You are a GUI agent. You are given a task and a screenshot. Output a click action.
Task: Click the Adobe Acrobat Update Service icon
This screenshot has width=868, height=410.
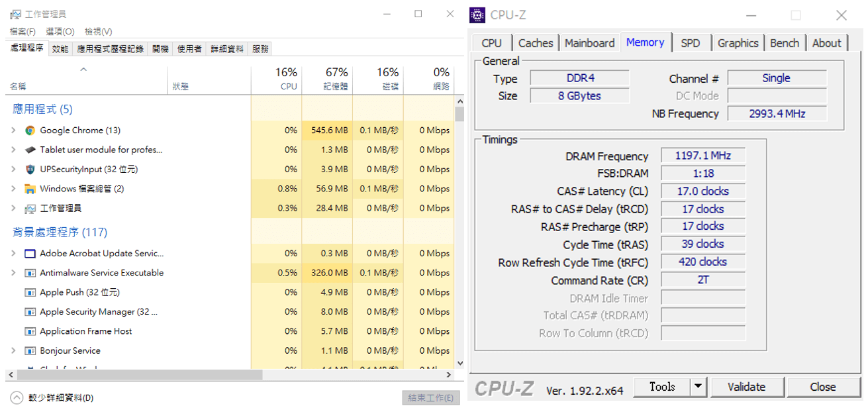coord(30,254)
